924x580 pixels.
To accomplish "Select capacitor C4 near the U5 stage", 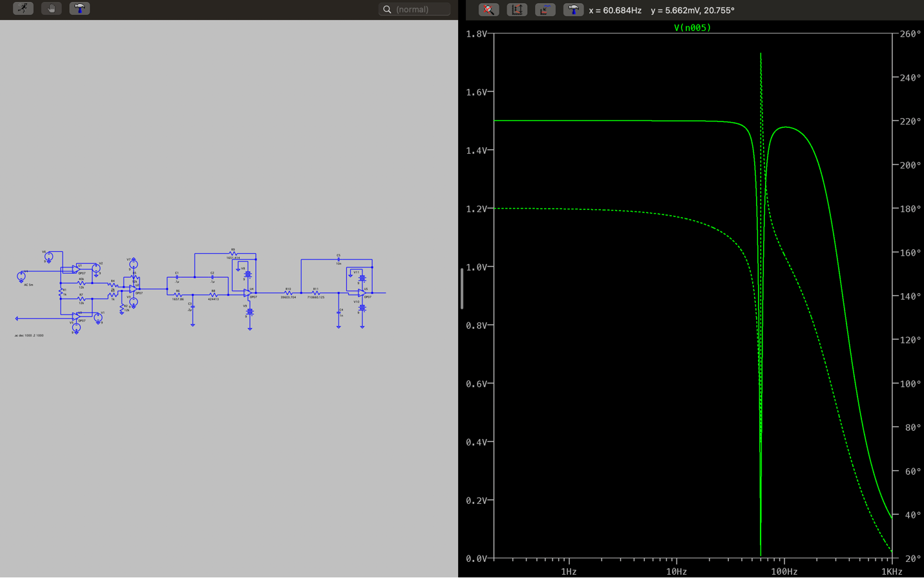I will 339,313.
